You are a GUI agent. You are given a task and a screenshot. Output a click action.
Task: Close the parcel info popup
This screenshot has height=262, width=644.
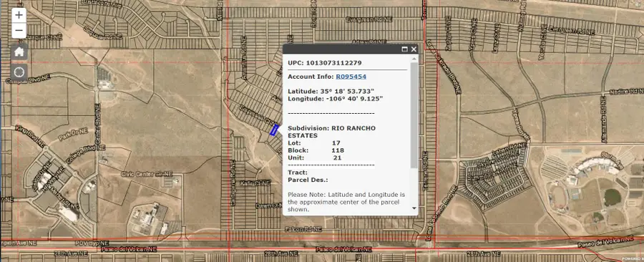click(x=414, y=49)
